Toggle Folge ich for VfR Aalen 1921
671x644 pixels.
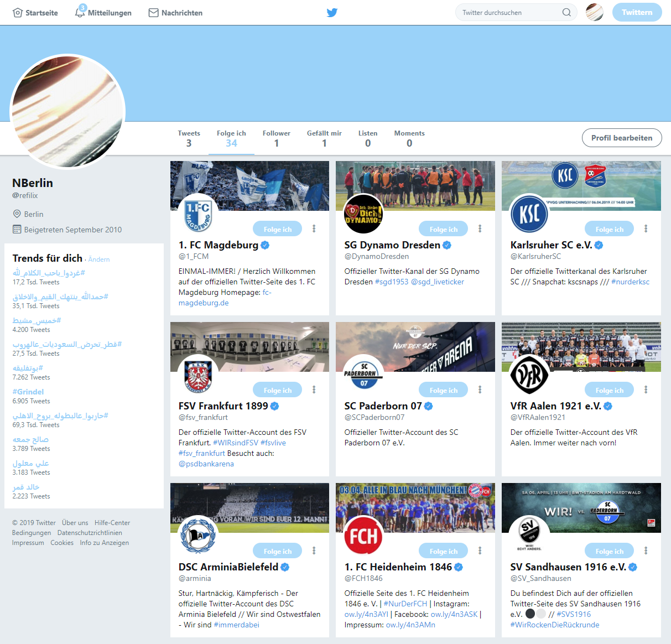tap(610, 390)
